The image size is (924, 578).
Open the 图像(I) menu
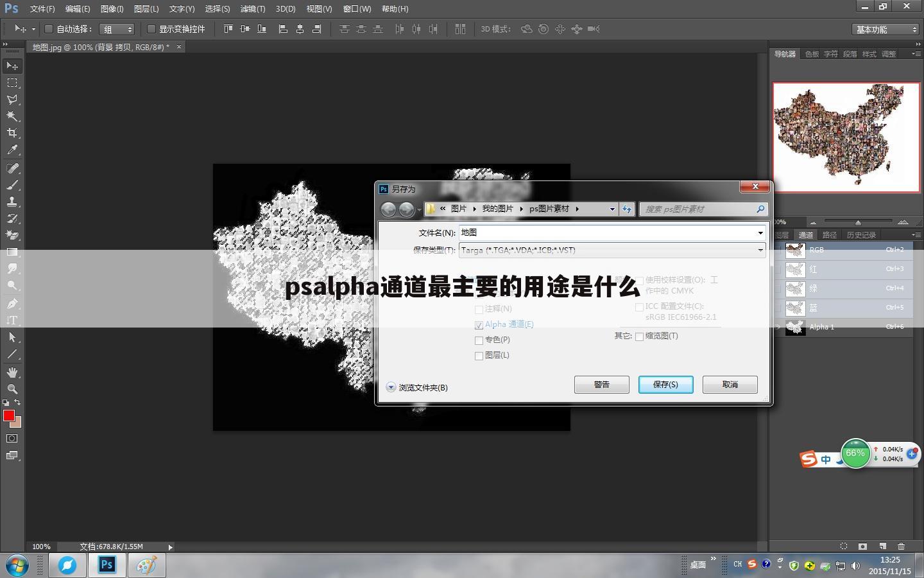point(112,8)
